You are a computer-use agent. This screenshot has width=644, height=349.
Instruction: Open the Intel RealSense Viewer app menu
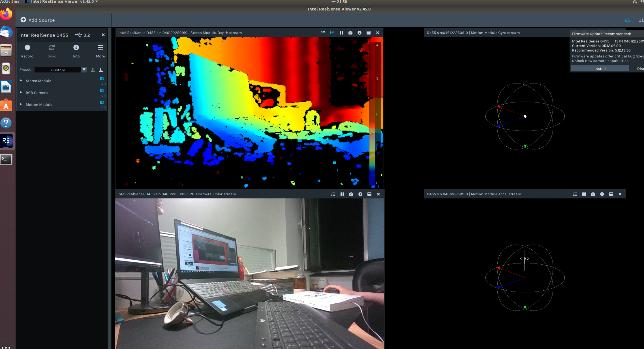pos(62,2)
